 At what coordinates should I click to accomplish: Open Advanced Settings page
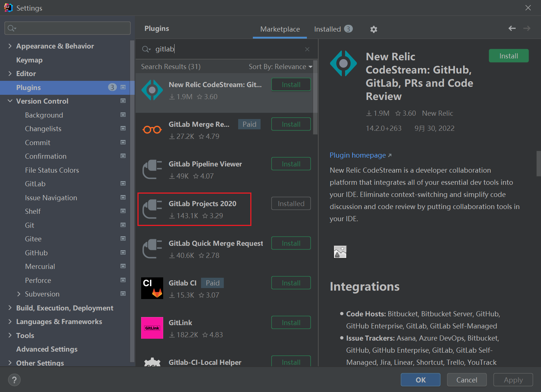[x=47, y=349]
